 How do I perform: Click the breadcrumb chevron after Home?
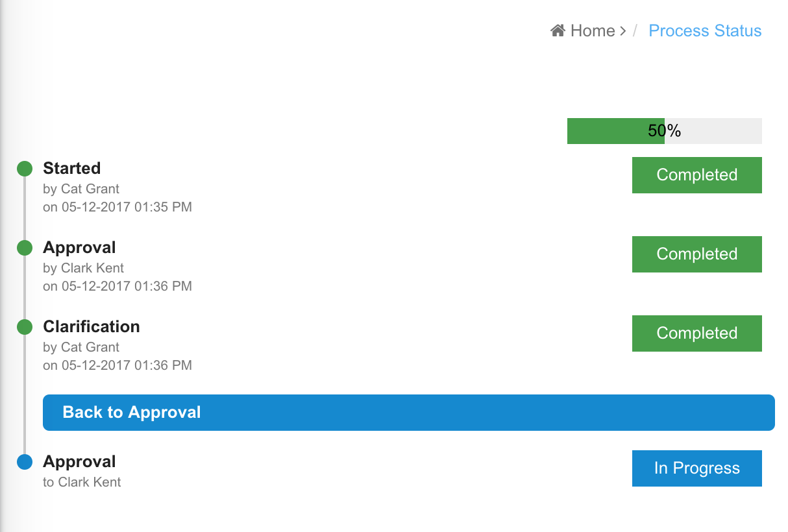click(x=623, y=31)
